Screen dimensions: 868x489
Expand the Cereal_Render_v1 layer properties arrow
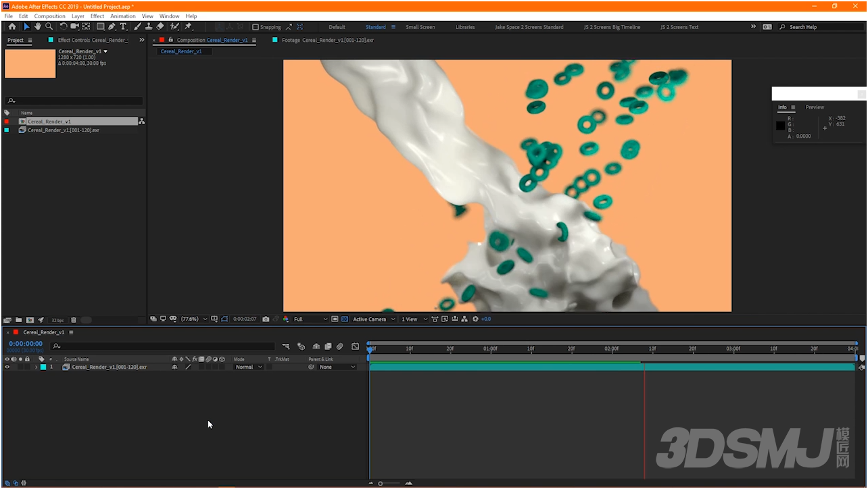tap(36, 367)
